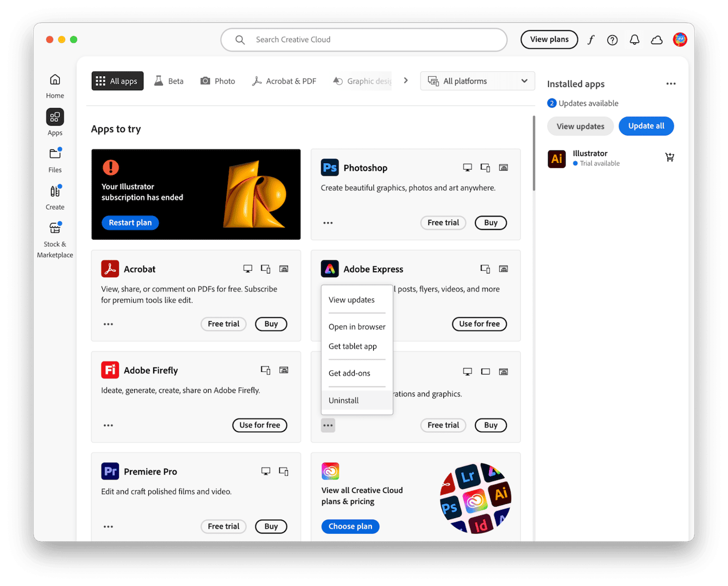
Task: Reveal more categories with the right chevron
Action: 406,80
